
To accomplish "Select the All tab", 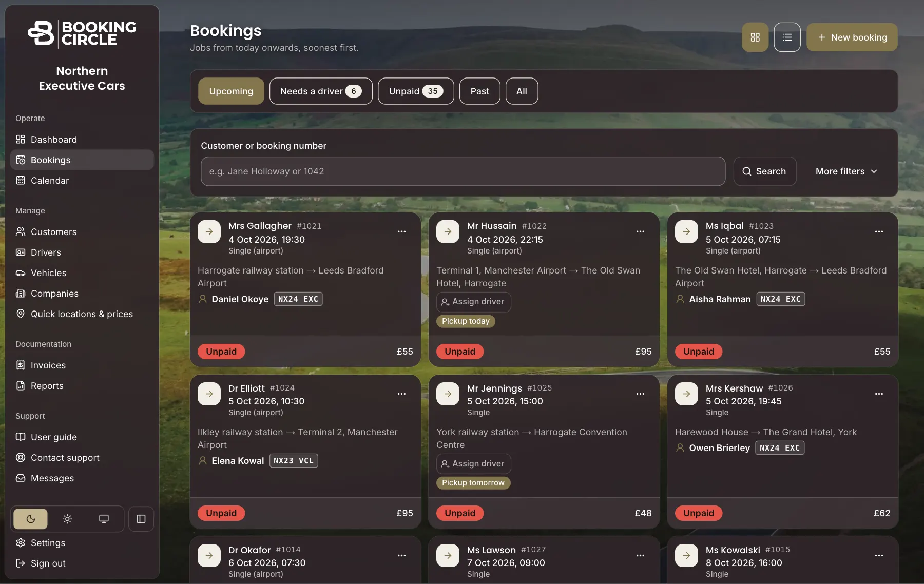I will 522,91.
